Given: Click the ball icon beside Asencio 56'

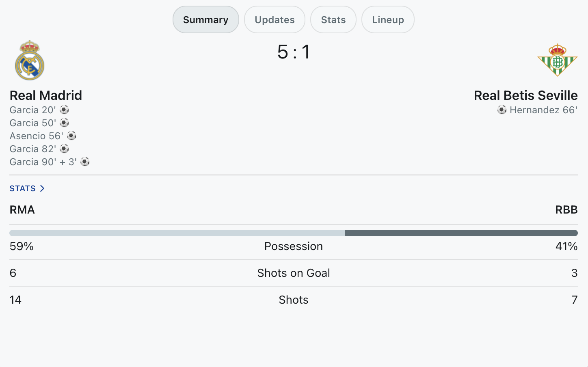Looking at the screenshot, I should pos(71,136).
